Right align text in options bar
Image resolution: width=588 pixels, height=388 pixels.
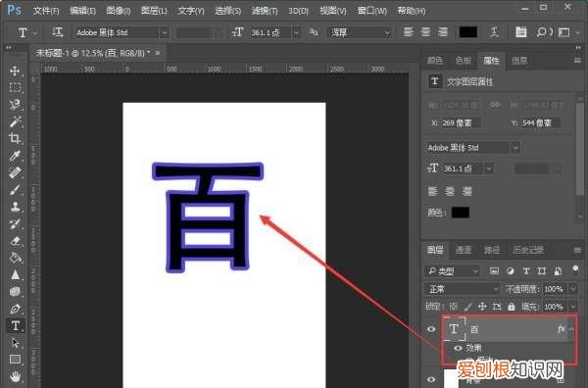(x=443, y=32)
